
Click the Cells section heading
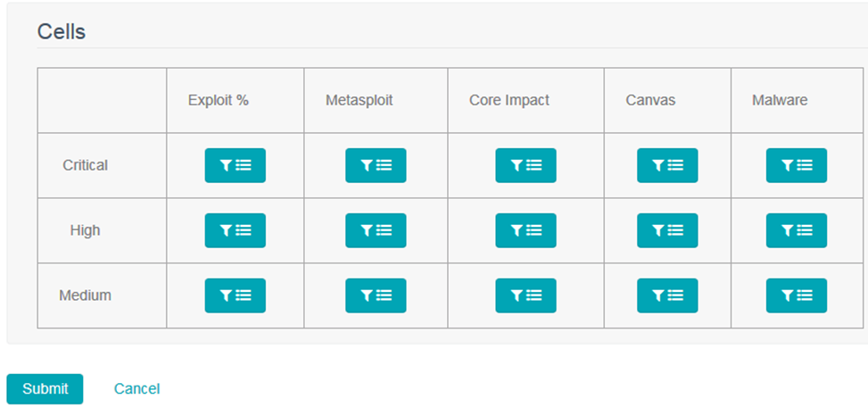click(x=62, y=32)
